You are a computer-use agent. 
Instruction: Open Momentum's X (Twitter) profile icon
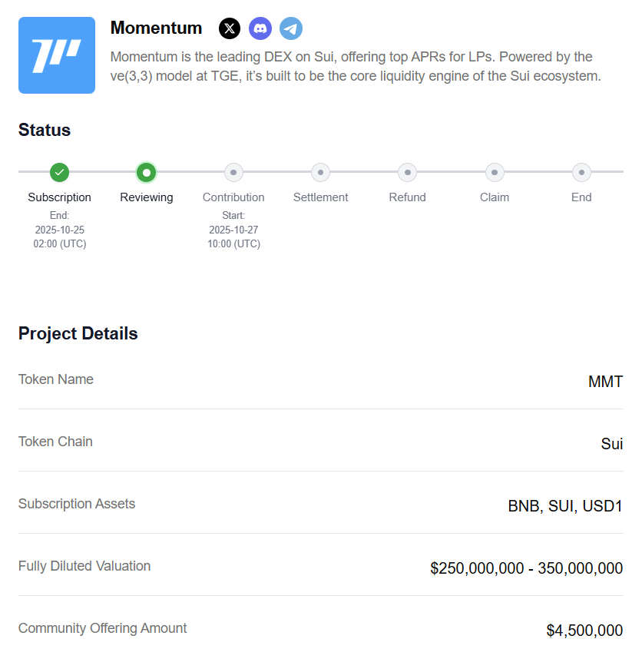tap(230, 28)
